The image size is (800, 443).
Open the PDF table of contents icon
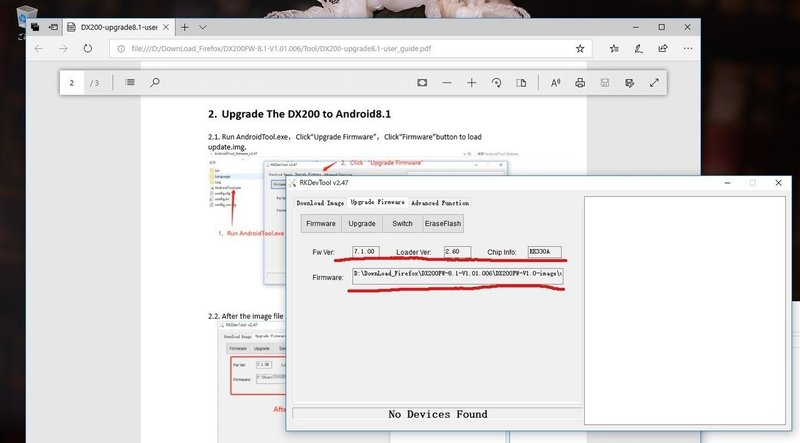click(x=130, y=82)
